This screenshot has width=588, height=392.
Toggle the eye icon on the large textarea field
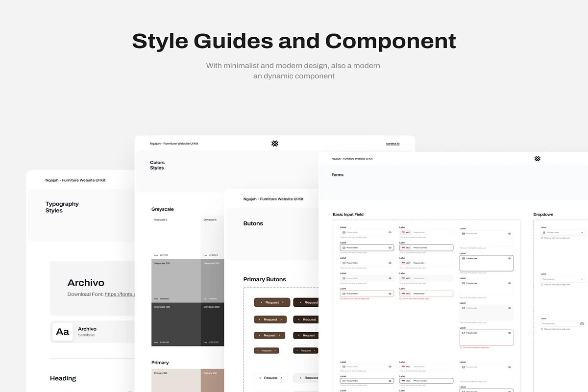509,259
